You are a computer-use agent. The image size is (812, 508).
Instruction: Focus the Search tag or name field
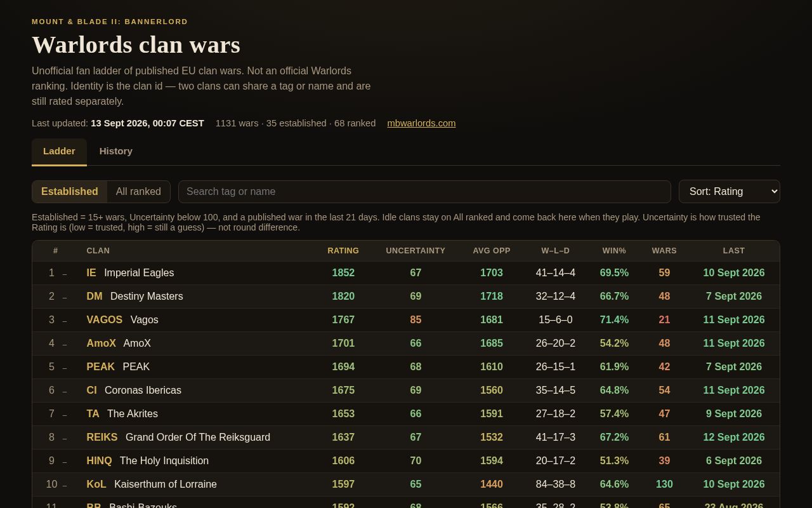424,192
